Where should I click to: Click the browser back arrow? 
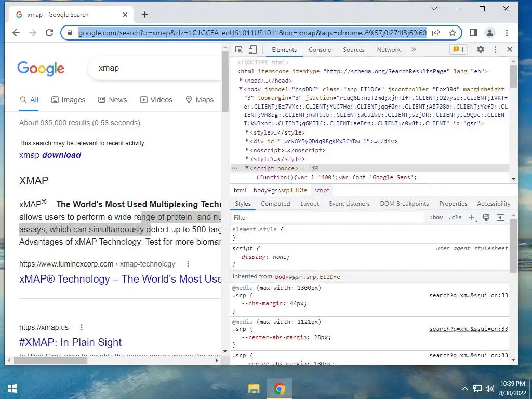(16, 33)
